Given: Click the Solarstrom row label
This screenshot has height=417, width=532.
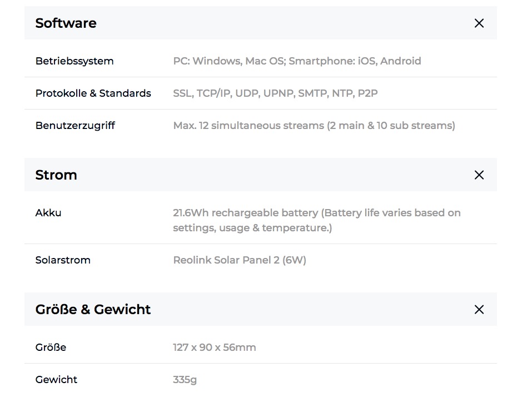Looking at the screenshot, I should click(x=63, y=260).
